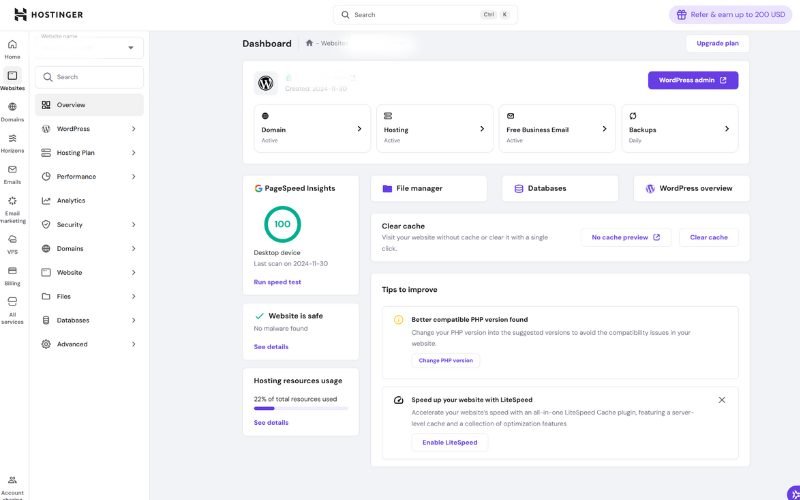Viewport: 800px width, 500px height.
Task: Open the File manager tile
Action: click(429, 188)
